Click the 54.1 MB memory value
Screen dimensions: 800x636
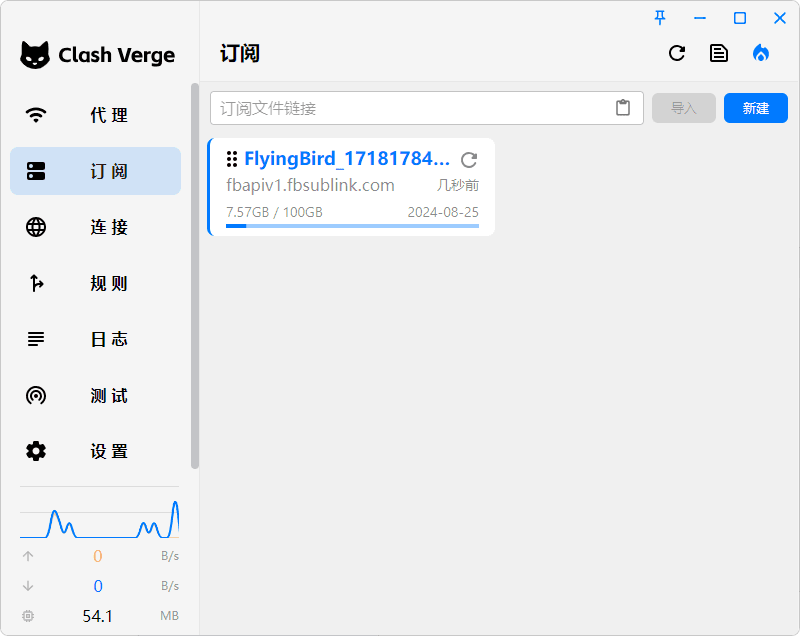click(97, 616)
